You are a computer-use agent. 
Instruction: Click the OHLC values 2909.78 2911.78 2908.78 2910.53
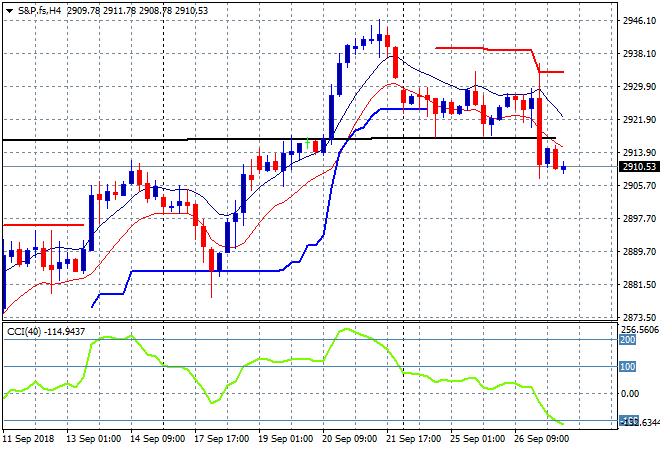(x=137, y=11)
